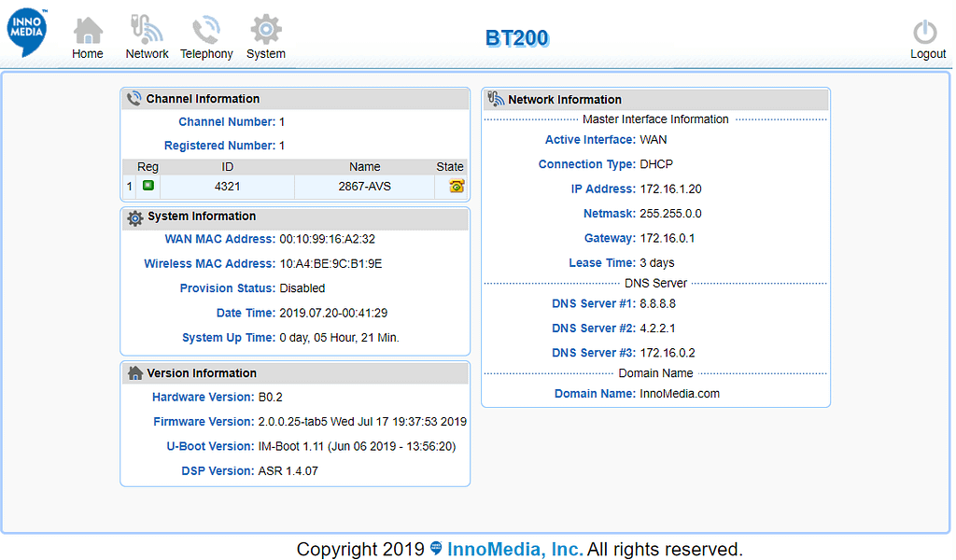This screenshot has height=560, width=956.
Task: Click the Logout text link
Action: click(x=927, y=53)
